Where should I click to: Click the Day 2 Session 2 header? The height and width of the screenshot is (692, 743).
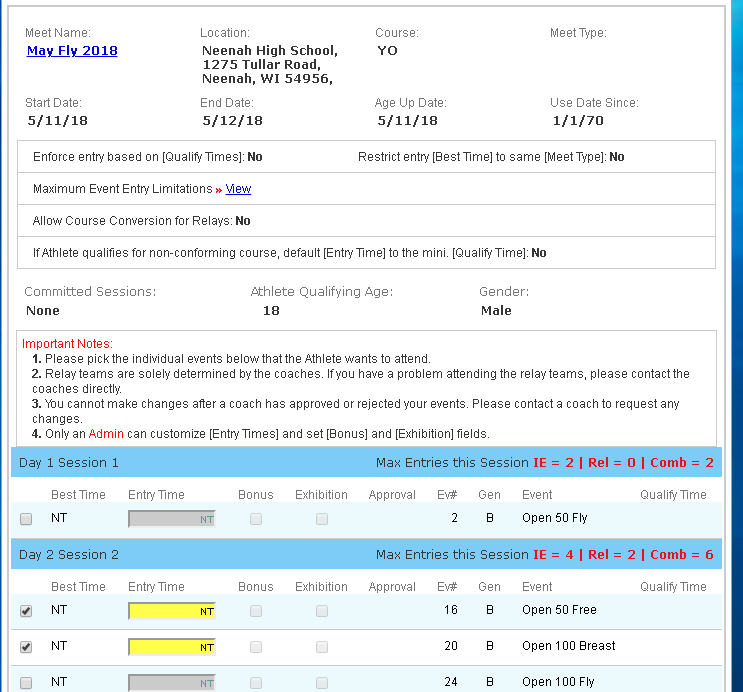(x=69, y=555)
